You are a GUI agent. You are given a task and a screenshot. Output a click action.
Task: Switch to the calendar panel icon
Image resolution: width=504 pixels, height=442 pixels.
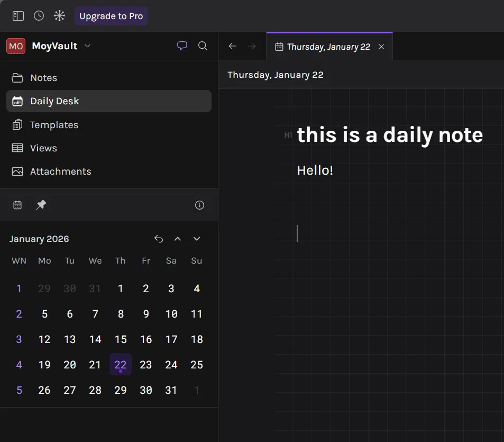click(x=17, y=205)
